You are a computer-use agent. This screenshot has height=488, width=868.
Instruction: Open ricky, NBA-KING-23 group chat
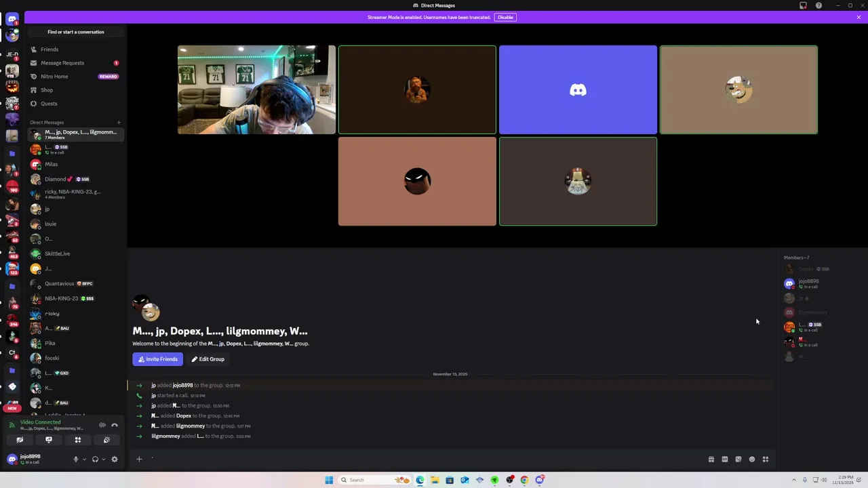pyautogui.click(x=75, y=194)
